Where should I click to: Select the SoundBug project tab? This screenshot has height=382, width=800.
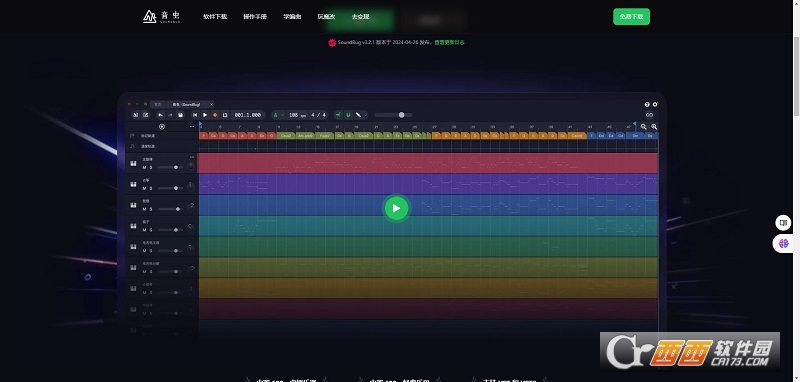point(186,105)
